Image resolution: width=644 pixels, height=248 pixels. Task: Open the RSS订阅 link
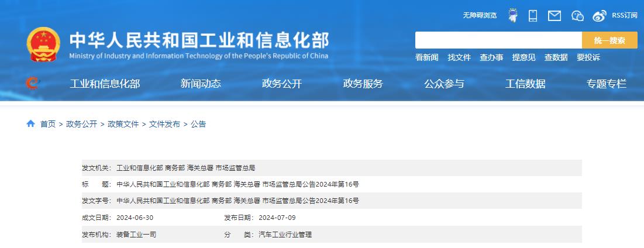point(625,16)
